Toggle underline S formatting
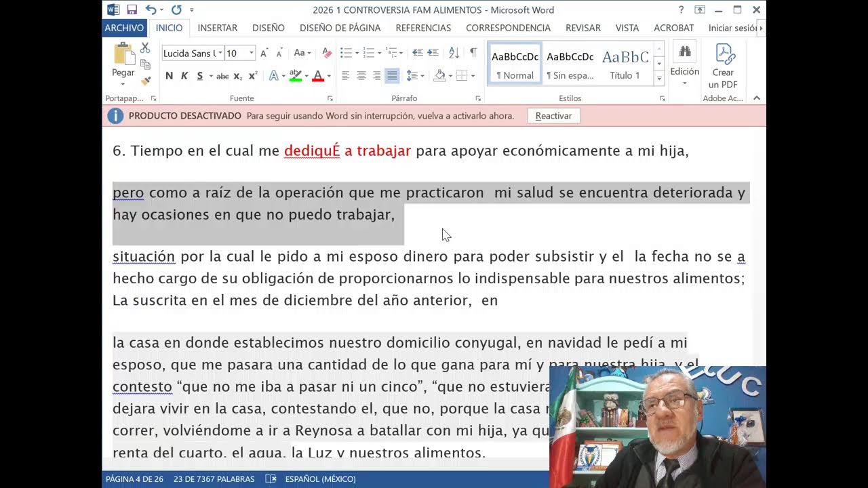868x488 pixels. pyautogui.click(x=199, y=76)
